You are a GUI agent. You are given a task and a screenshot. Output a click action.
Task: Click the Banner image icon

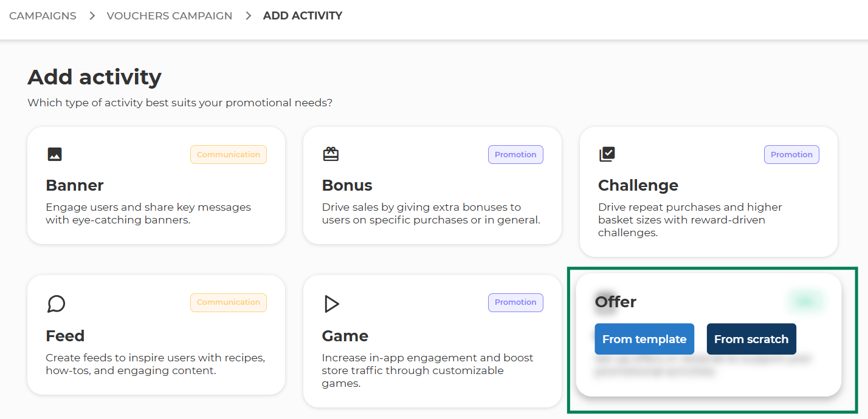pos(55,154)
